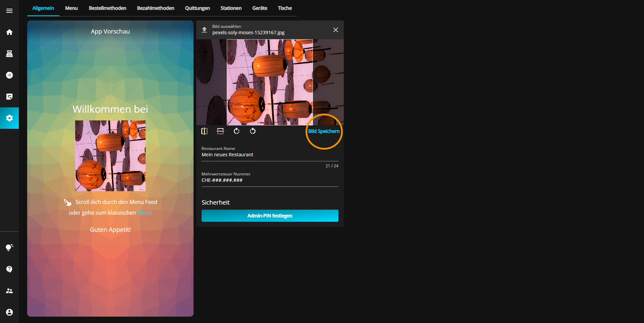The image size is (644, 323).
Task: Clear the selected image file
Action: 335,30
